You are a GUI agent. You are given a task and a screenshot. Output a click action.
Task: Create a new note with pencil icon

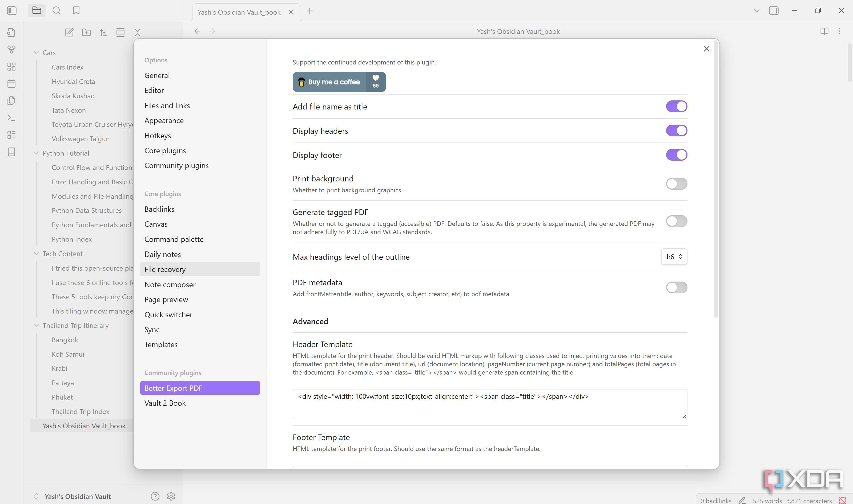click(69, 32)
